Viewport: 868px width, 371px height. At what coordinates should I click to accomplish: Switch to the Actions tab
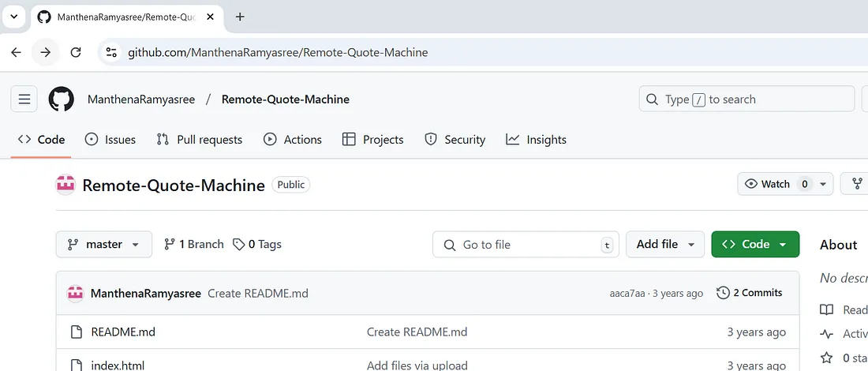[292, 140]
